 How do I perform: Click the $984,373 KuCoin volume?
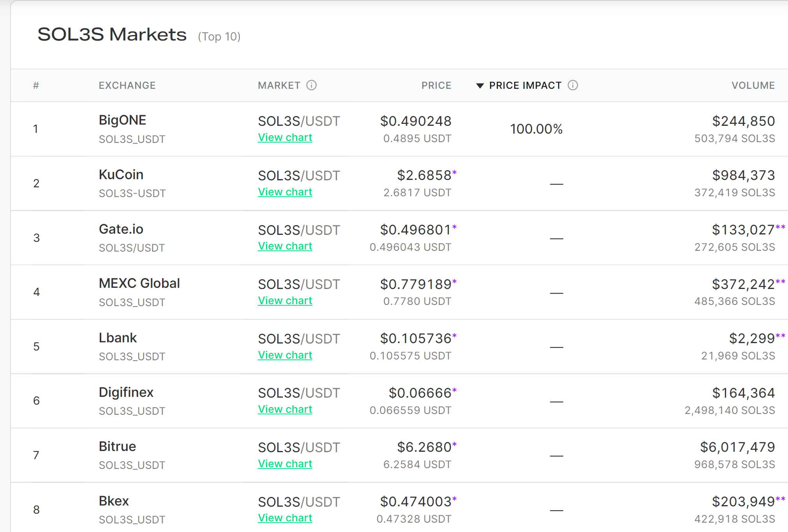click(744, 175)
